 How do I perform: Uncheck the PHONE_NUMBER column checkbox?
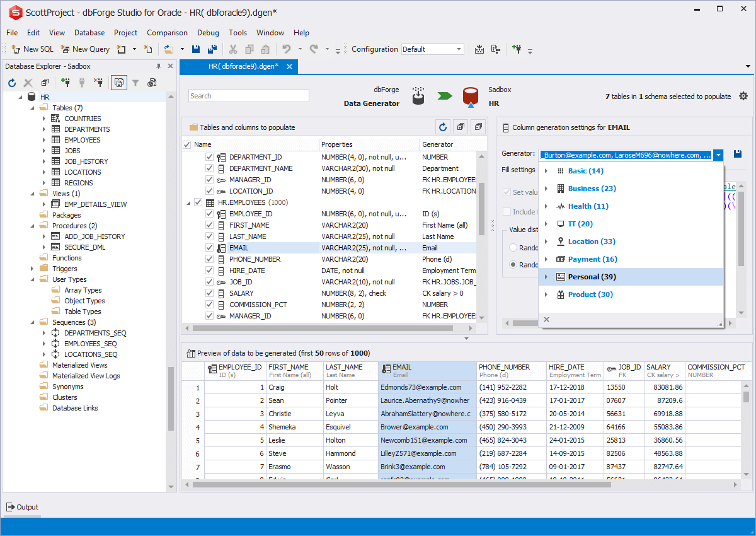coord(209,259)
